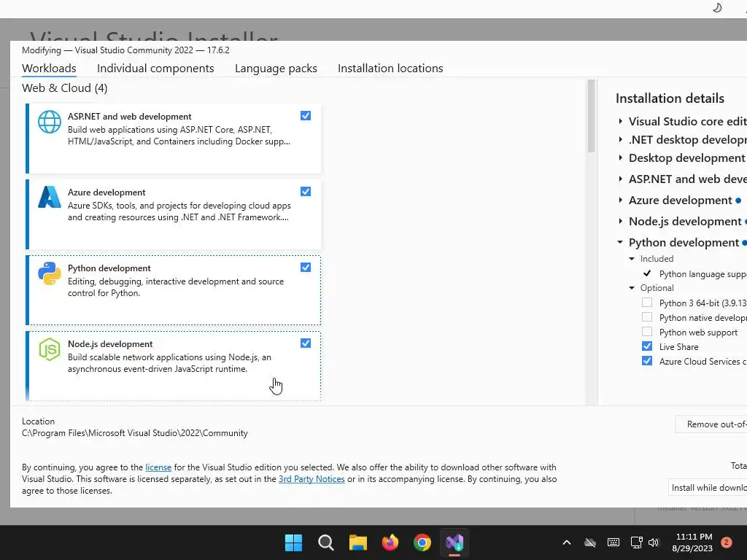This screenshot has height=560, width=747.
Task: Uncheck Python development workload
Action: click(306, 268)
